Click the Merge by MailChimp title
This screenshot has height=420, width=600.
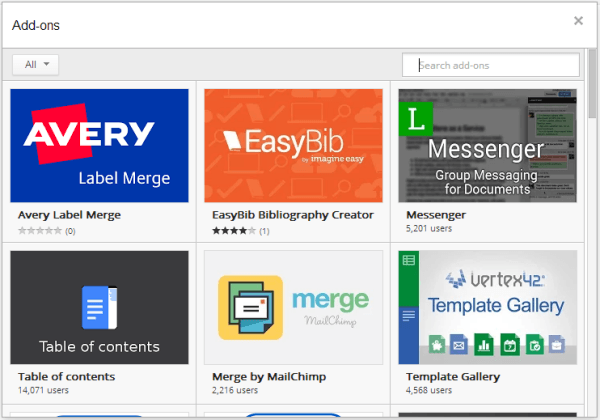(x=269, y=377)
